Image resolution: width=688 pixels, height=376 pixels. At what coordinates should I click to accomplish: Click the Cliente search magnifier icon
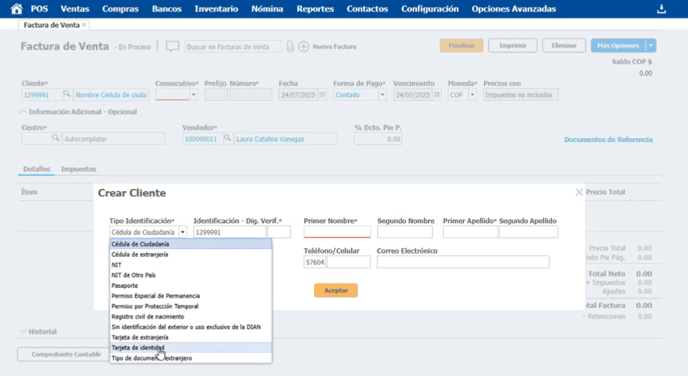[67, 94]
